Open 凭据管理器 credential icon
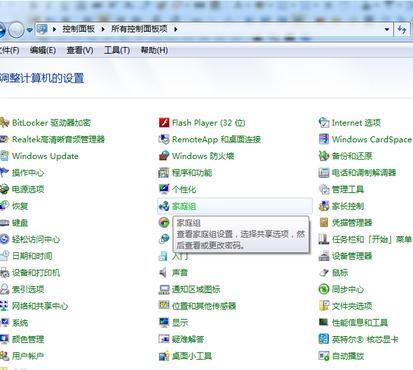413x370 pixels. (x=324, y=222)
